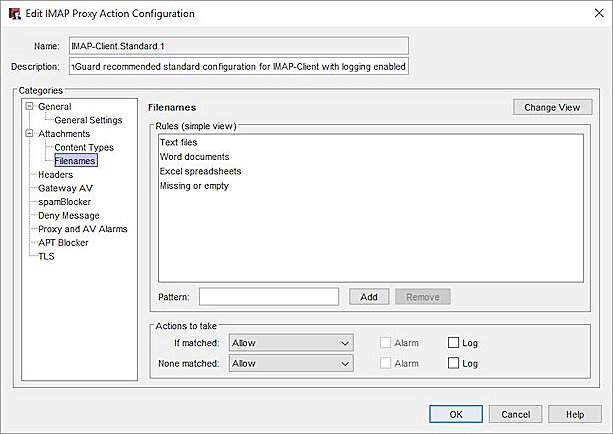
Task: Select the Missing or empty rule
Action: [371, 186]
